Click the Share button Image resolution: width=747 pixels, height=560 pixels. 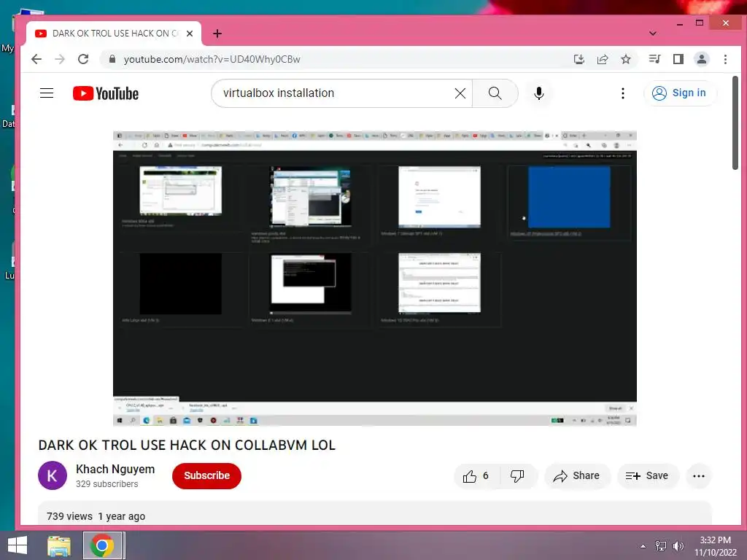coord(577,475)
